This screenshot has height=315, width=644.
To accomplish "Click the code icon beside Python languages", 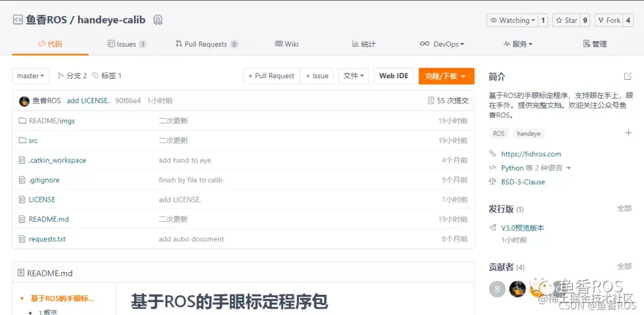I will coord(493,168).
